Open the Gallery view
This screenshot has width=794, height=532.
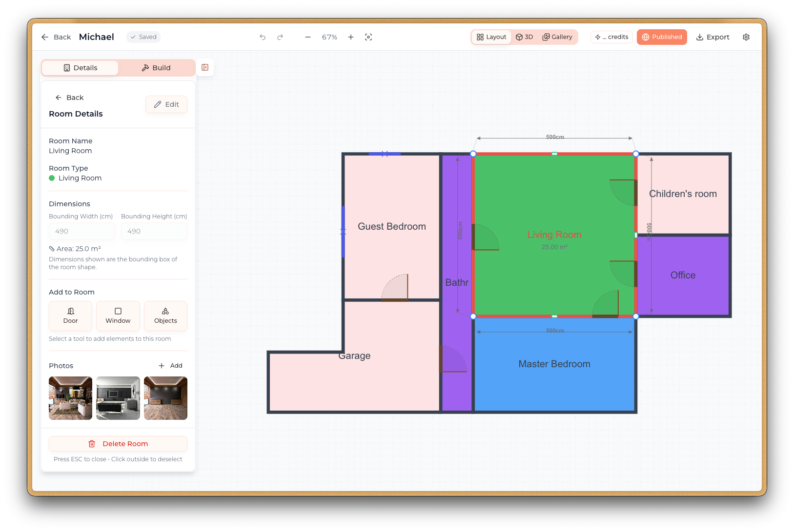pyautogui.click(x=557, y=37)
